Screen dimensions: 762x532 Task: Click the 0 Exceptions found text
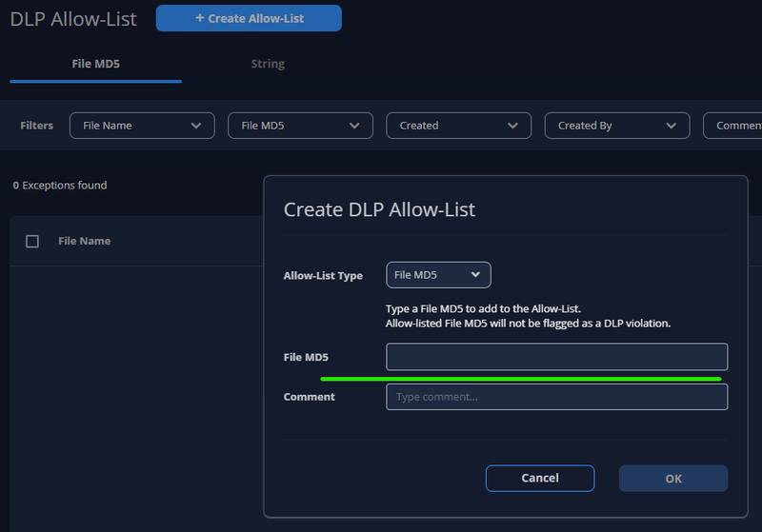(59, 186)
